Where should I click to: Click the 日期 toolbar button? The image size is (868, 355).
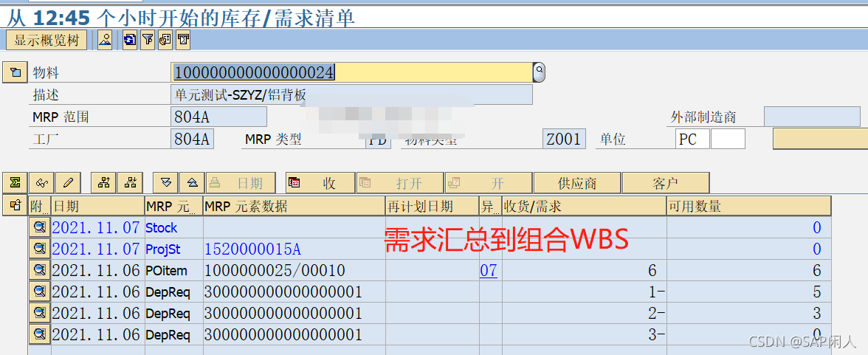point(242,183)
